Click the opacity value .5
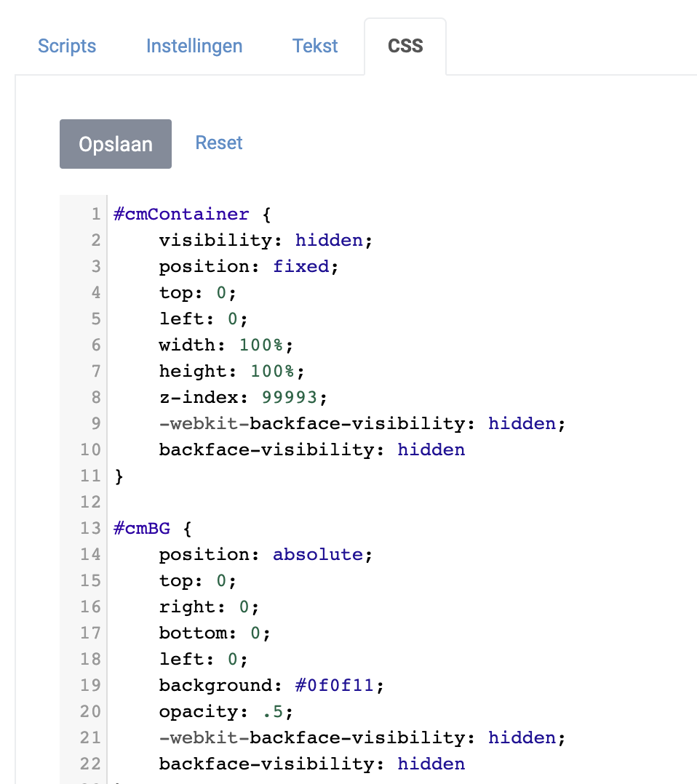Image resolution: width=697 pixels, height=784 pixels. [273, 711]
